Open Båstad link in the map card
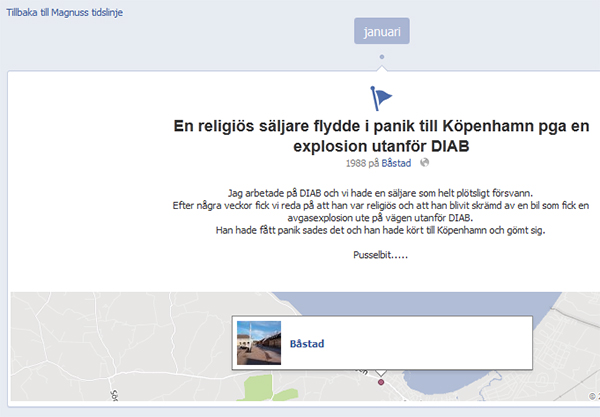 click(x=307, y=344)
